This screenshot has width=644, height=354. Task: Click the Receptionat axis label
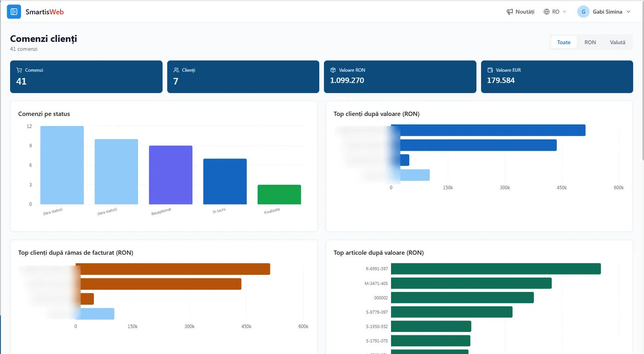point(161,211)
